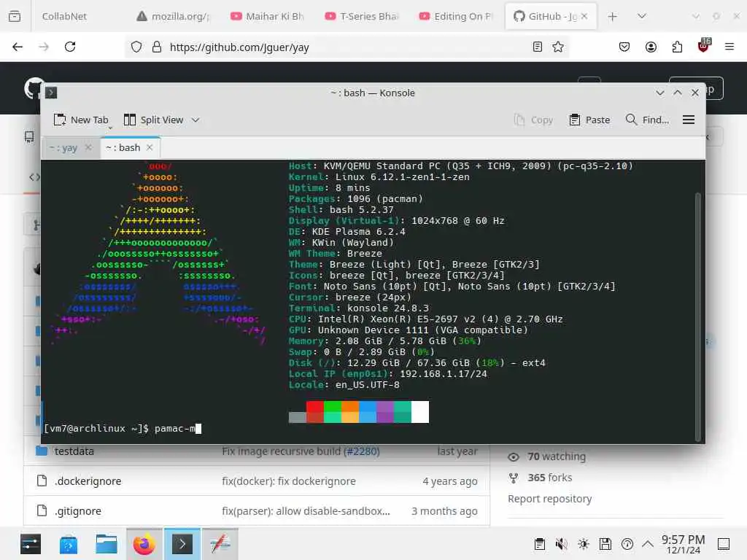Switch to Firefox in taskbar

click(144, 544)
